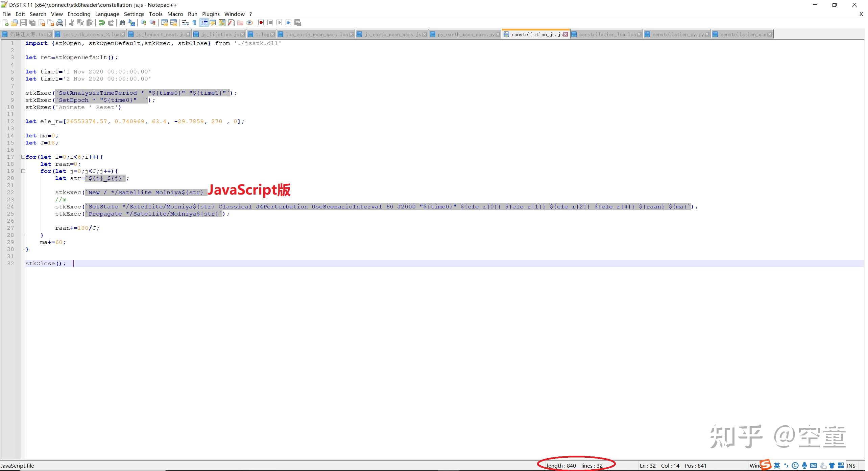The width and height of the screenshot is (868, 471).
Task: Toggle show all characters pilcrow icon
Action: [195, 23]
